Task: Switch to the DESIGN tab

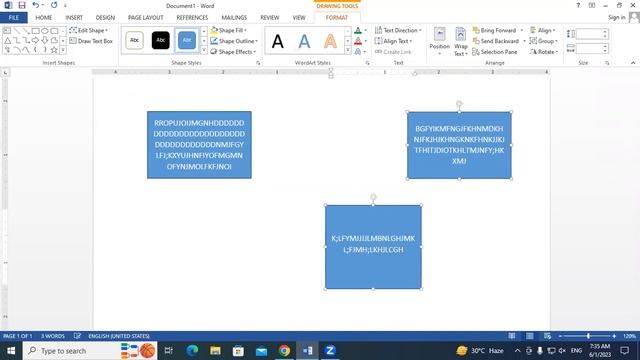Action: click(105, 18)
